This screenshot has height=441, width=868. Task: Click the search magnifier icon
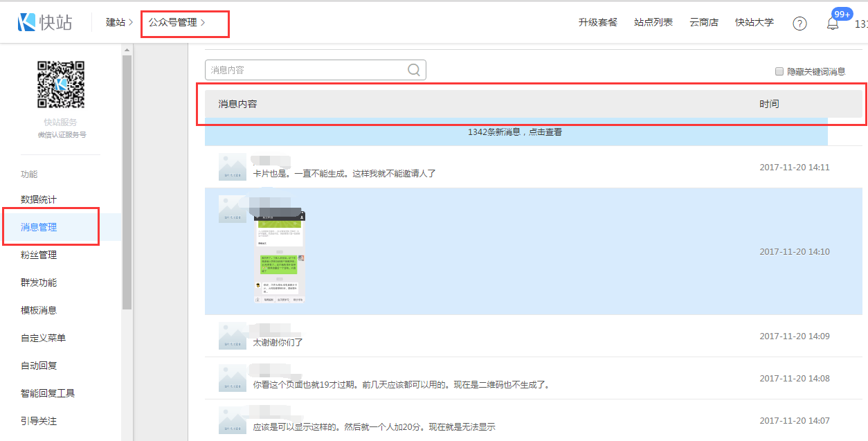coord(414,70)
